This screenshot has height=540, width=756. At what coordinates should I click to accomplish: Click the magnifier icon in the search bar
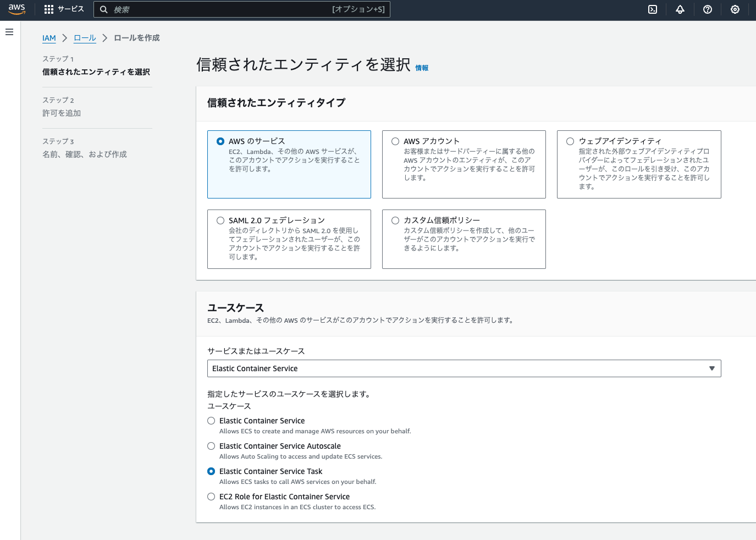point(104,9)
